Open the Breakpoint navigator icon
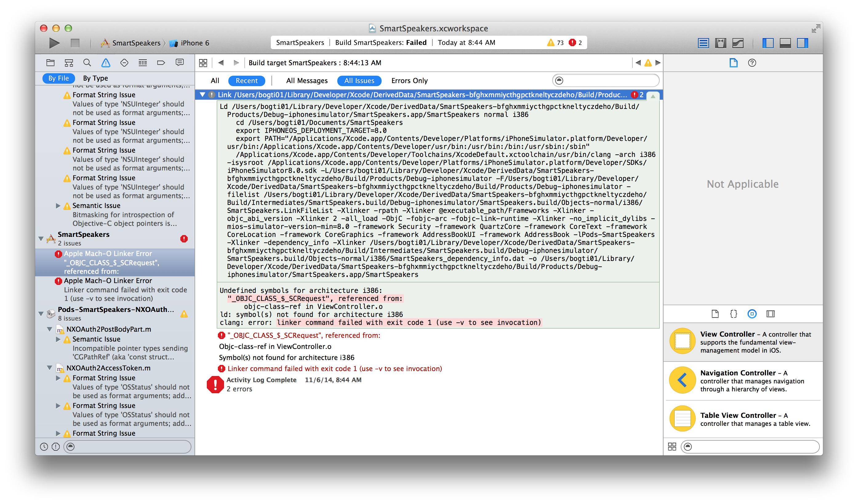Image resolution: width=858 pixels, height=504 pixels. click(161, 63)
